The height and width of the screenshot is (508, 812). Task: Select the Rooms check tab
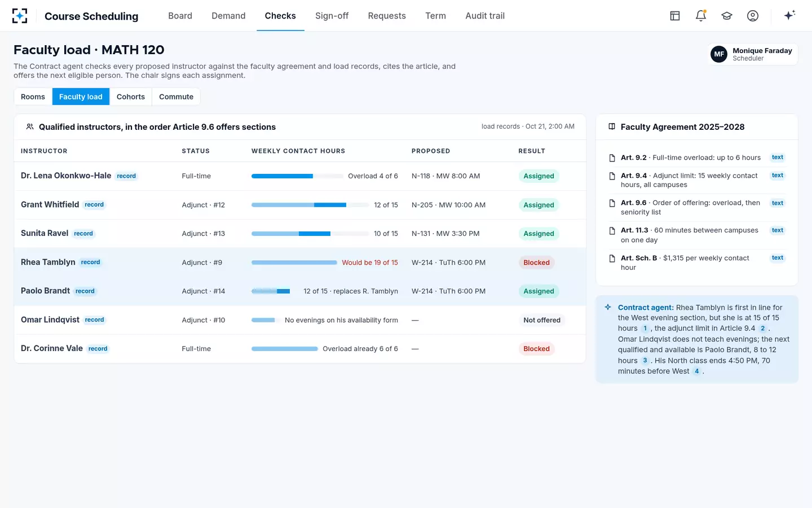coord(33,97)
